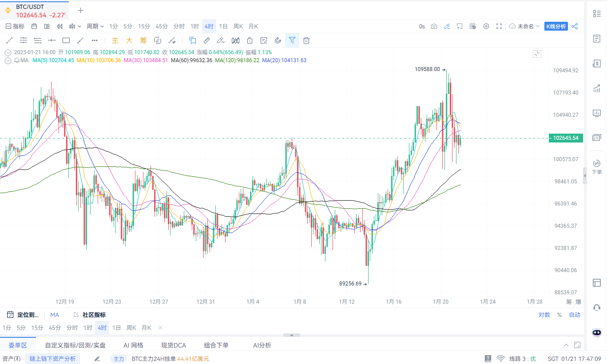Select the 1日 timeframe in top bar
The height and width of the screenshot is (364, 607).
[x=223, y=27]
